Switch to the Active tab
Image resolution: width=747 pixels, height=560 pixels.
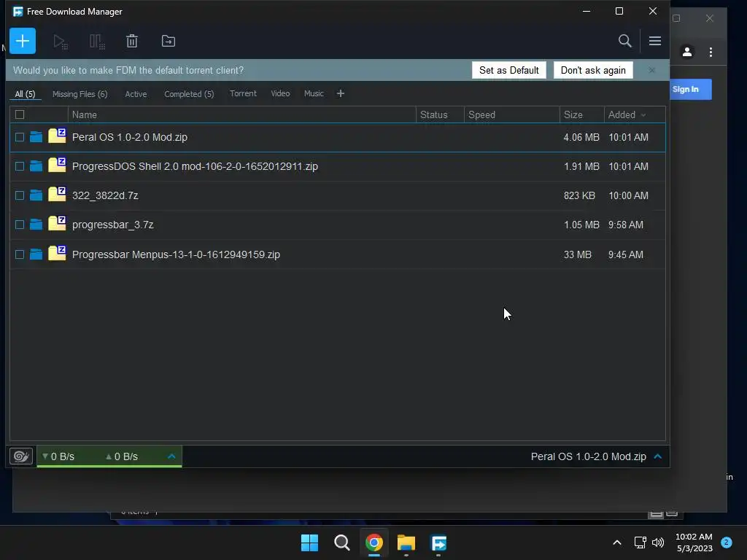pos(136,94)
